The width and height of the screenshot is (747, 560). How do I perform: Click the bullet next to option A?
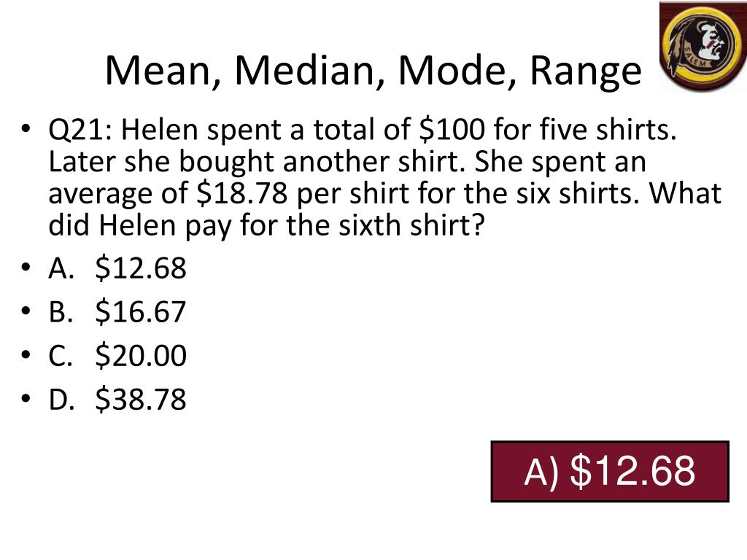26,267
